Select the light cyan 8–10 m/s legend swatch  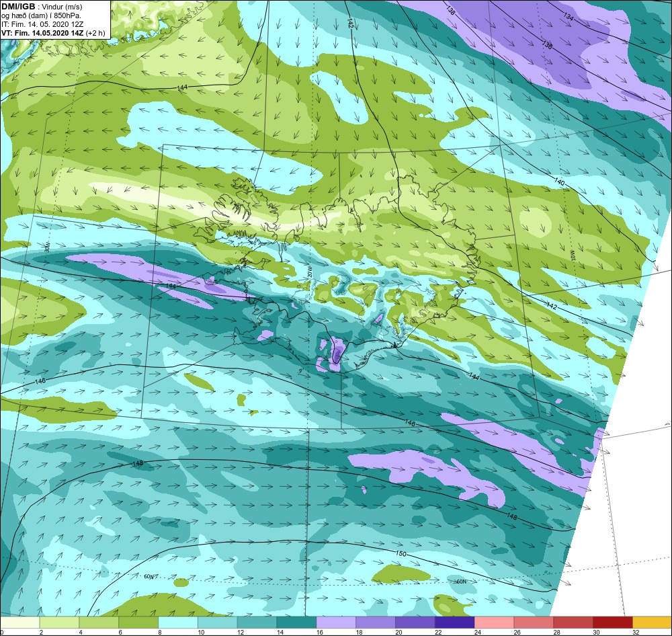pos(178,622)
